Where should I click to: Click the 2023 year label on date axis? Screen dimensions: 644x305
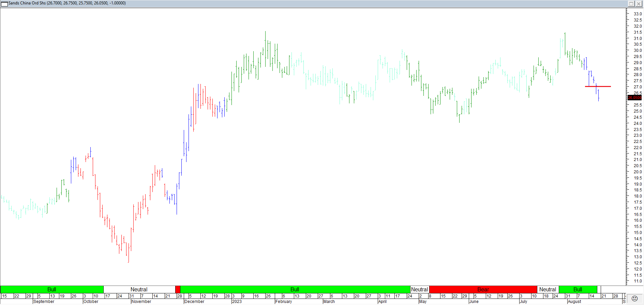coord(237,302)
